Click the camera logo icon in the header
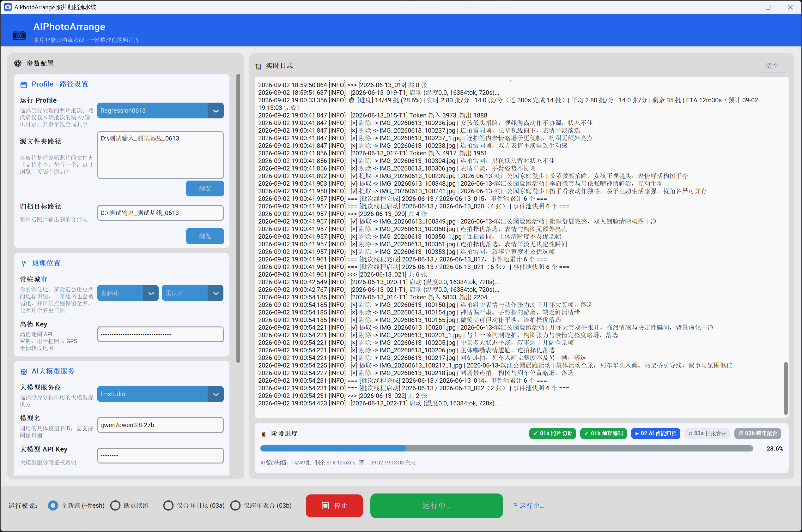802x532 pixels. (x=19, y=35)
